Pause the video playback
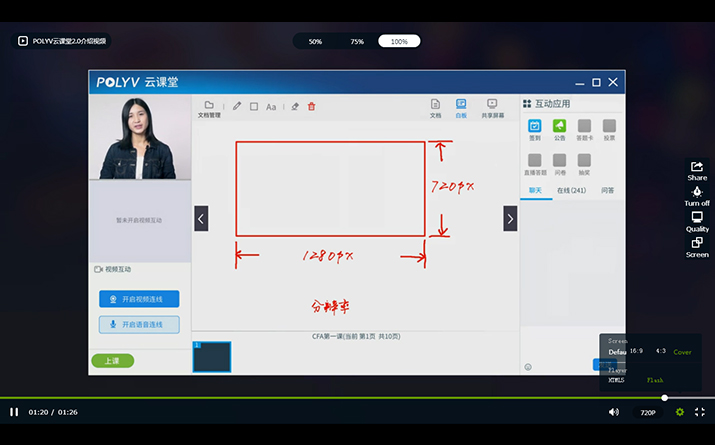This screenshot has height=445, width=715. coord(14,412)
